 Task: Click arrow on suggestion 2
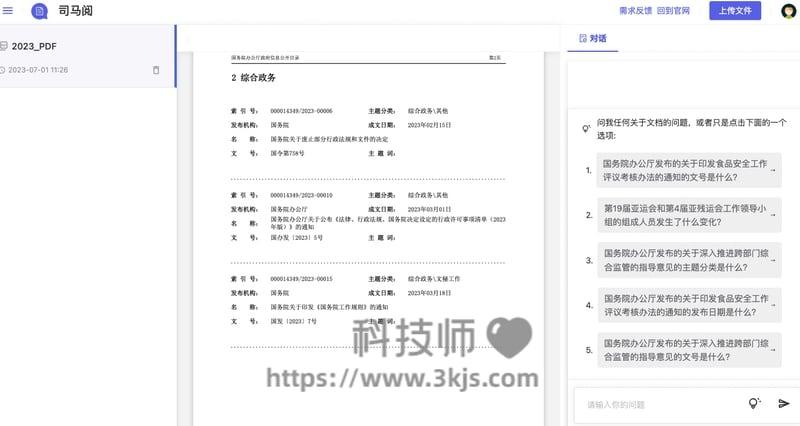coord(773,215)
